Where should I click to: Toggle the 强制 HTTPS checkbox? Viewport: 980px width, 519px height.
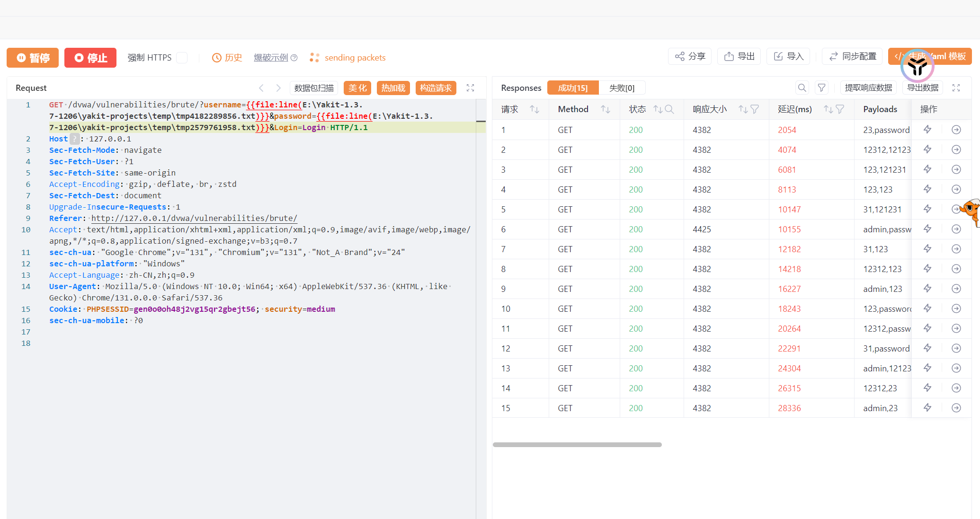(x=182, y=58)
